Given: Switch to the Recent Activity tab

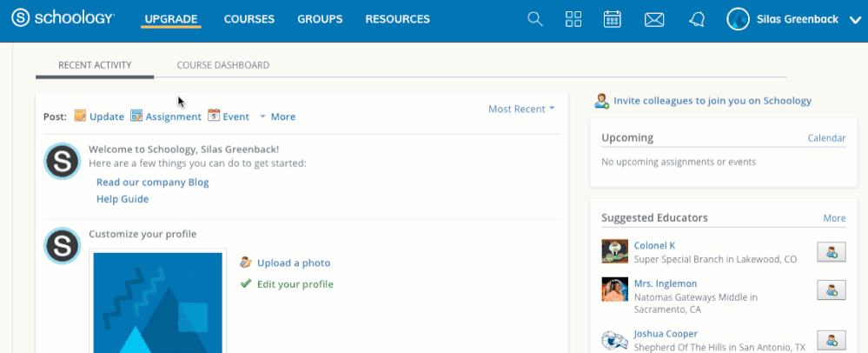Looking at the screenshot, I should [95, 65].
